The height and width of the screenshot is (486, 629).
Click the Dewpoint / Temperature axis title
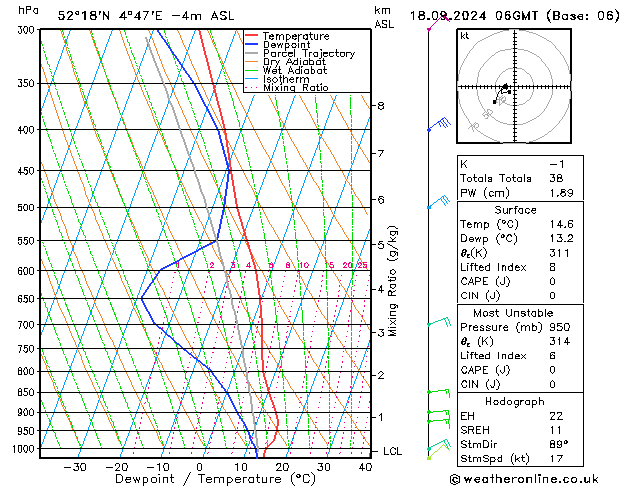[x=215, y=479]
